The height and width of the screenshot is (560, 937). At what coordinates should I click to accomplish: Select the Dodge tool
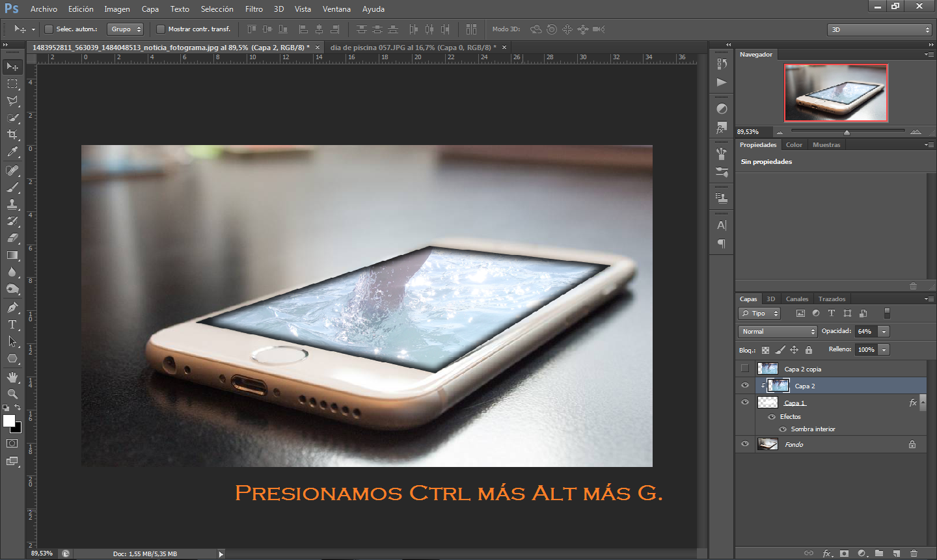coord(12,289)
